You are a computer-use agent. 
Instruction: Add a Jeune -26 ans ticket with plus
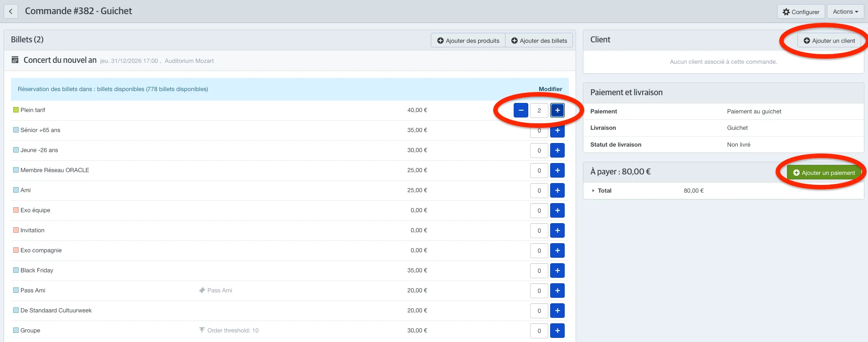557,150
